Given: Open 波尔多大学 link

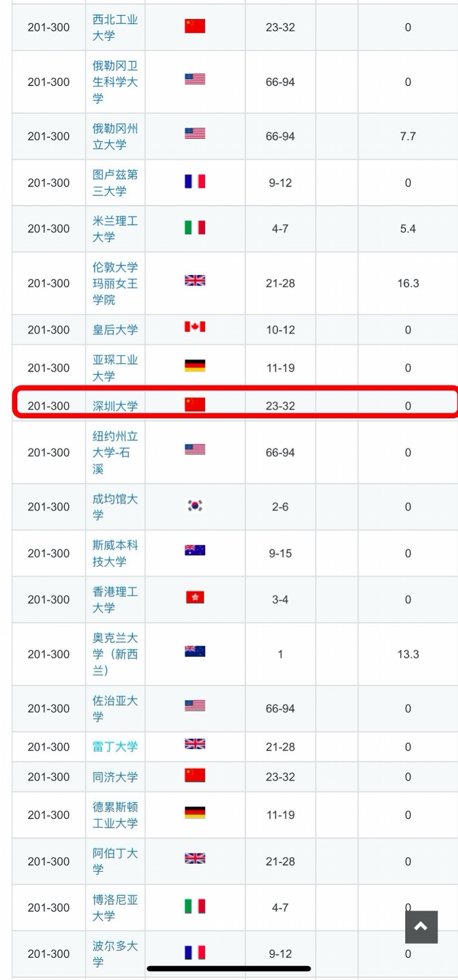Looking at the screenshot, I should [115, 954].
